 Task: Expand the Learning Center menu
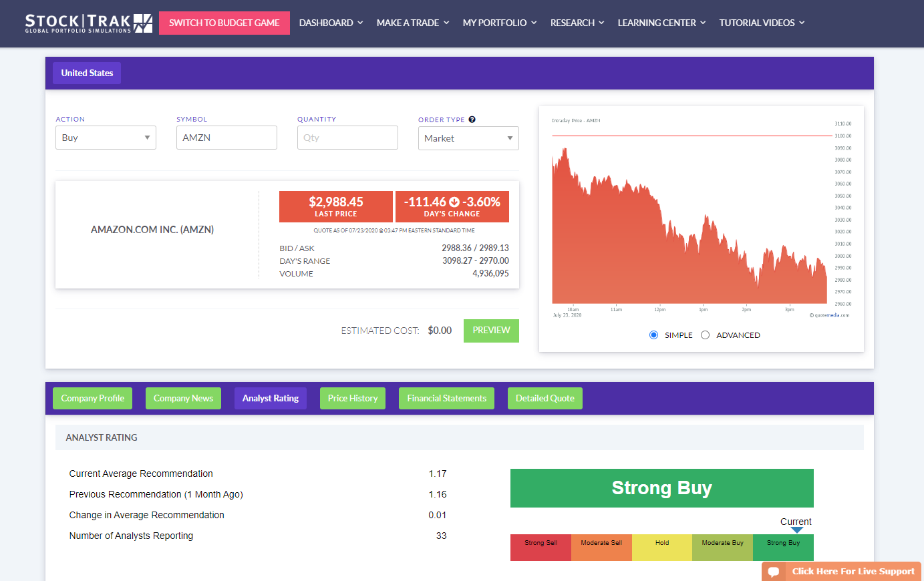point(661,23)
